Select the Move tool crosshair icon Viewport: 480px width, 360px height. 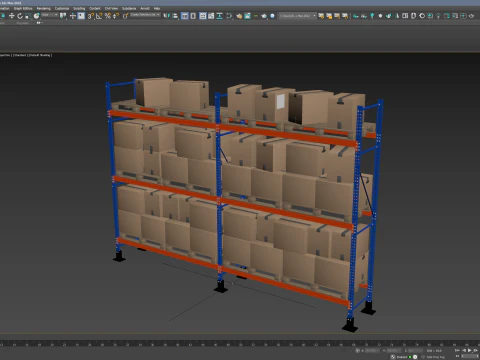click(12, 16)
